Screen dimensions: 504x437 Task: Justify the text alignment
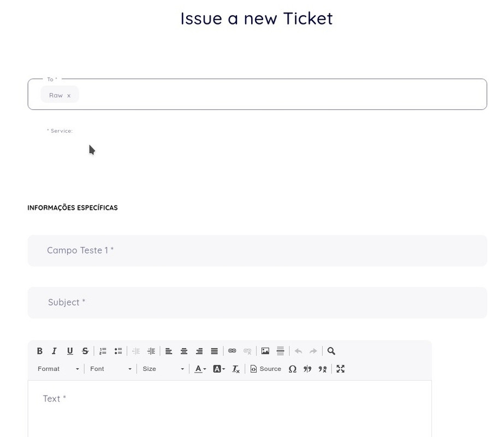click(215, 351)
